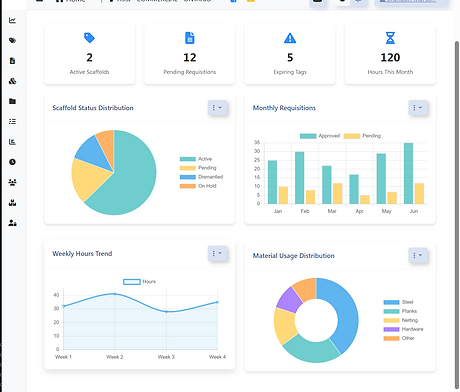Click the Week 4 data point on line chart
The image size is (460, 392).
[x=217, y=302]
